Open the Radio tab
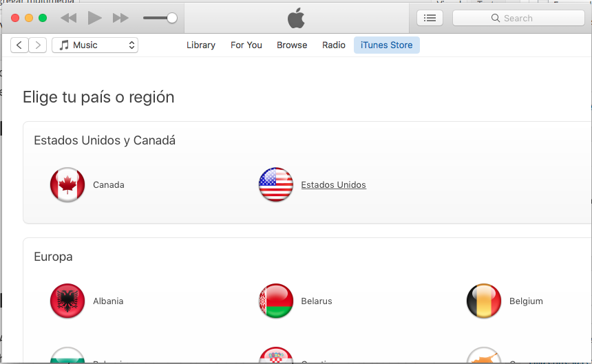Image resolution: width=592 pixels, height=364 pixels. [334, 45]
